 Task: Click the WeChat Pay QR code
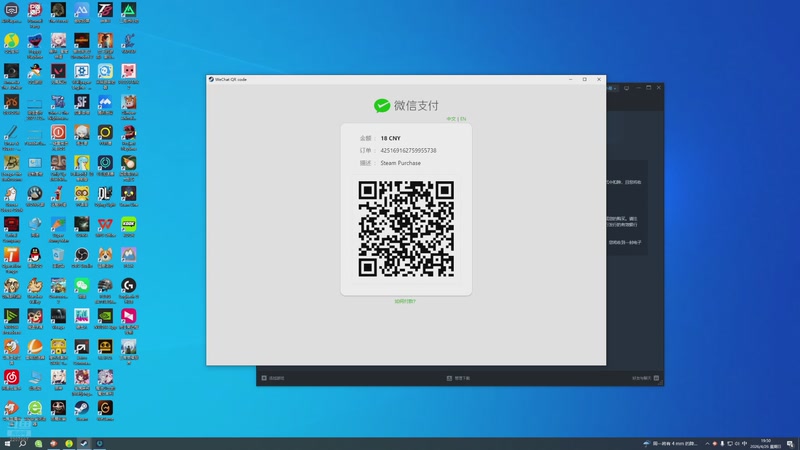tap(406, 229)
